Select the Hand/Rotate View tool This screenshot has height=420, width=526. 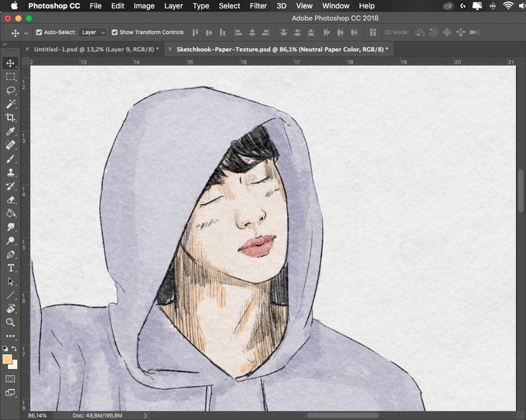tap(10, 309)
